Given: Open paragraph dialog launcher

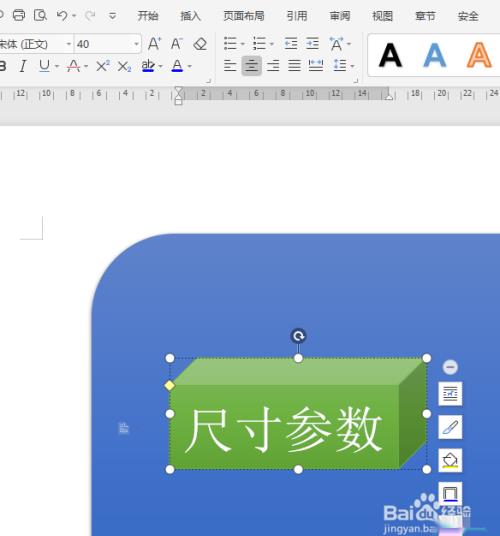Looking at the screenshot, I should pos(356,81).
